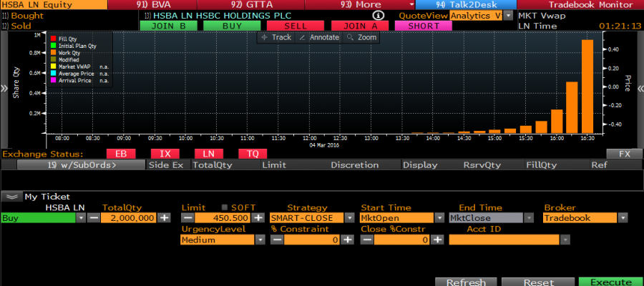
Task: Open UrgencyLevel Medium dropdown
Action: 260,240
